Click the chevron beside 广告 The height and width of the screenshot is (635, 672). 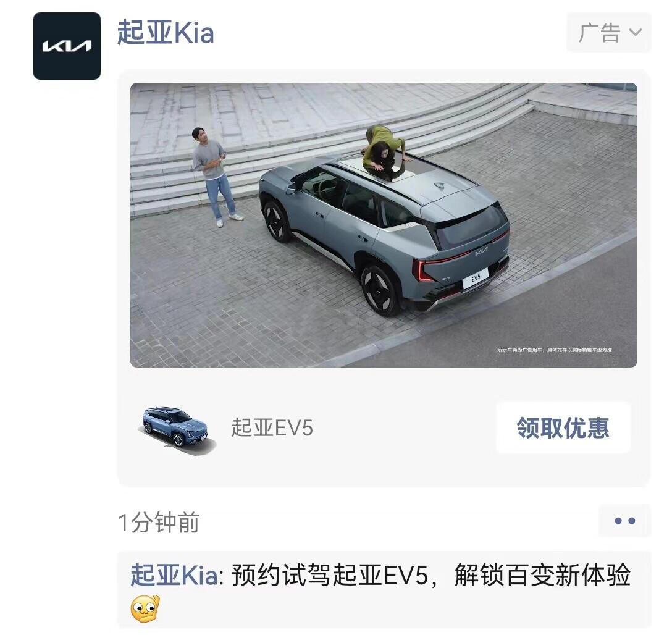click(x=635, y=32)
